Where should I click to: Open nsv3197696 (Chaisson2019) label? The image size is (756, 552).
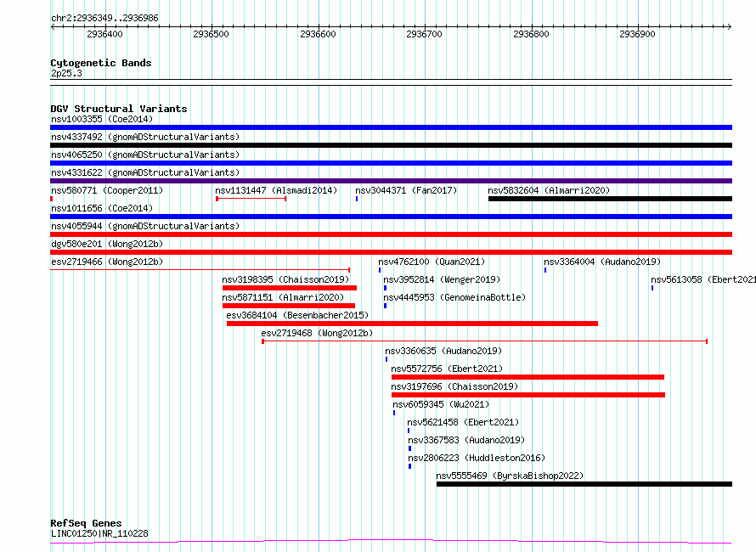[x=454, y=386]
